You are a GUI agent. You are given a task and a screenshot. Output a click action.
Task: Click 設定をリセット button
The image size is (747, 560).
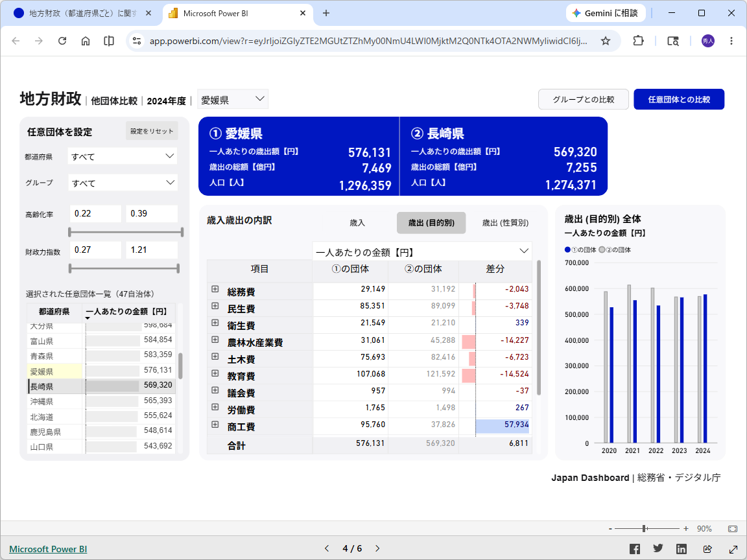(152, 131)
